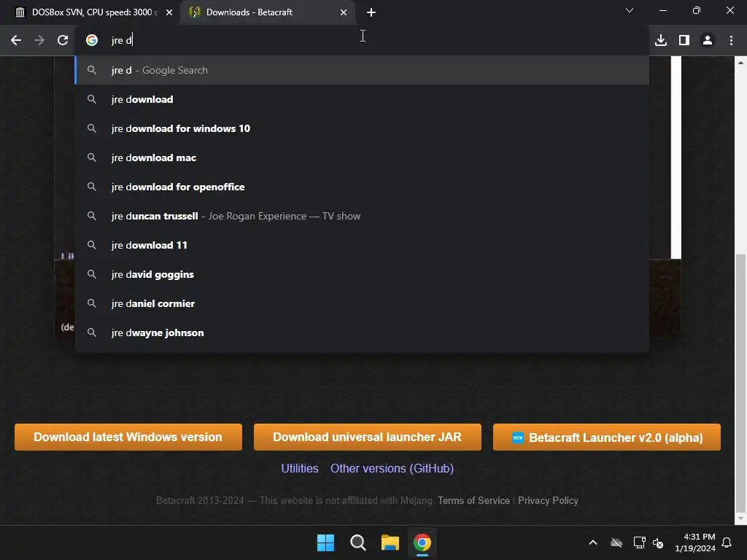Click the Chrome taskbar icon
747x560 pixels.
point(422,542)
